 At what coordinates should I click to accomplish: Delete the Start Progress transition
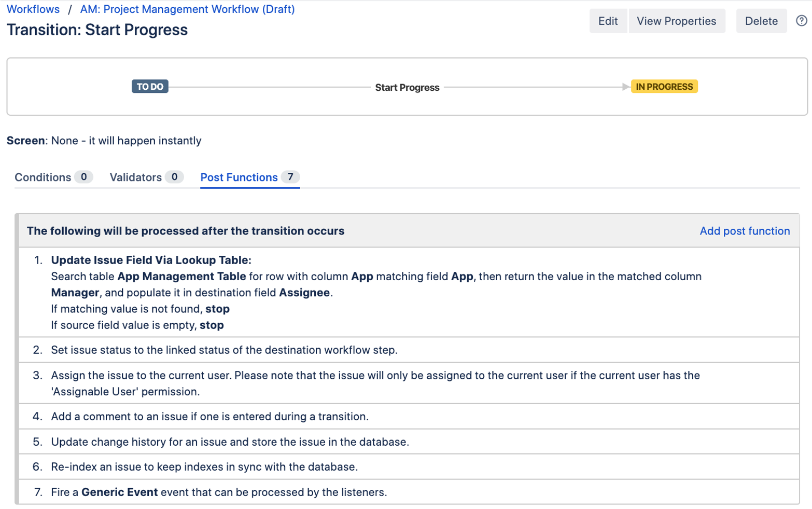point(761,21)
